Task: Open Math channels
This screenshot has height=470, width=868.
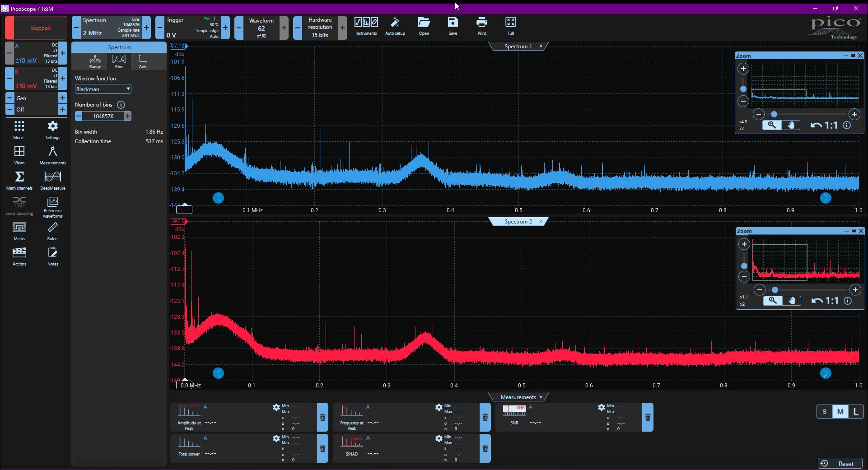Action: [x=19, y=181]
